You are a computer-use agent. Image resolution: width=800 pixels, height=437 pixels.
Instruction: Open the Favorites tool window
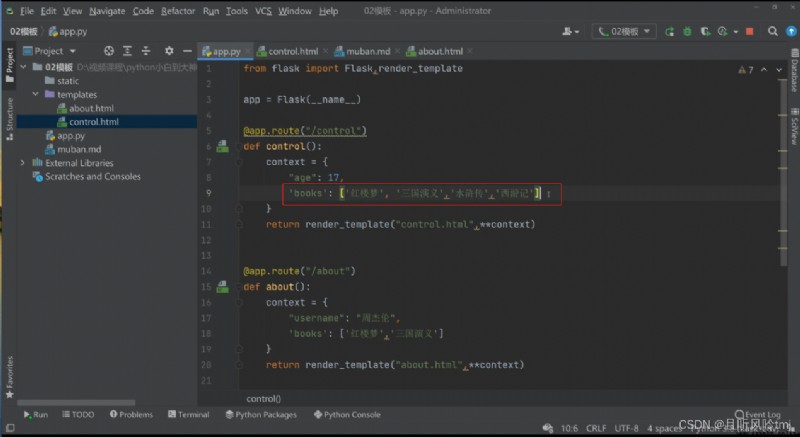10,377
